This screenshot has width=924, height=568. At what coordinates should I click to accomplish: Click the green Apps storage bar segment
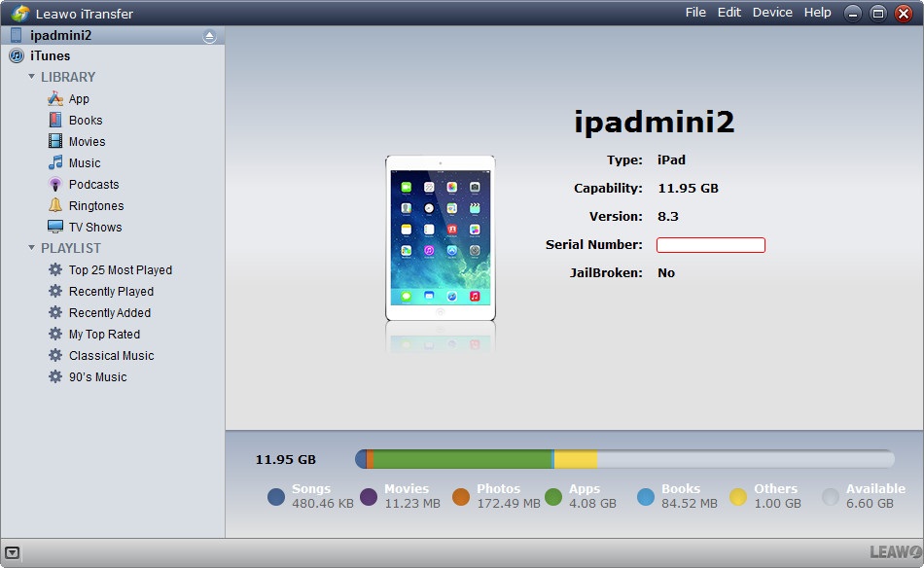(462, 459)
